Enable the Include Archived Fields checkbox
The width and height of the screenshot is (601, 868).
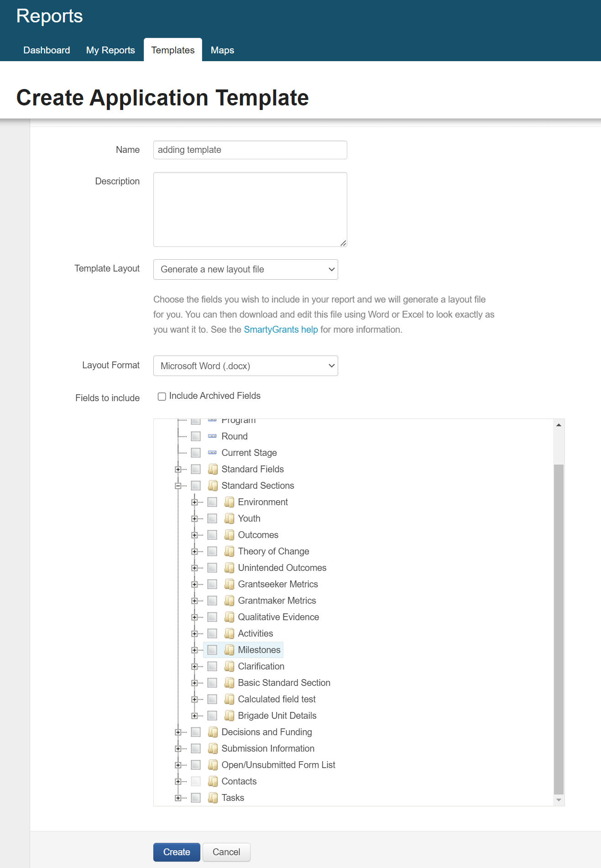tap(162, 396)
